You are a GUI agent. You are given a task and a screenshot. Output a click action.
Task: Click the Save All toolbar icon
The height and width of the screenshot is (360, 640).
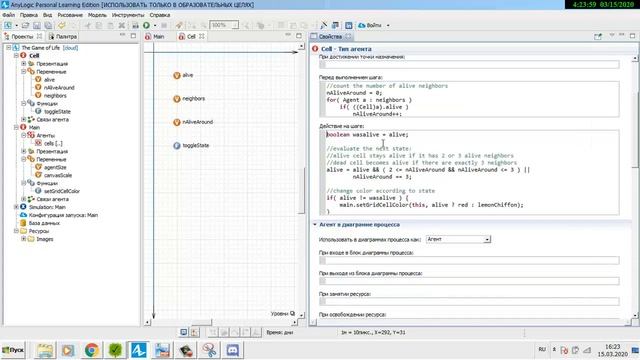[x=48, y=25]
